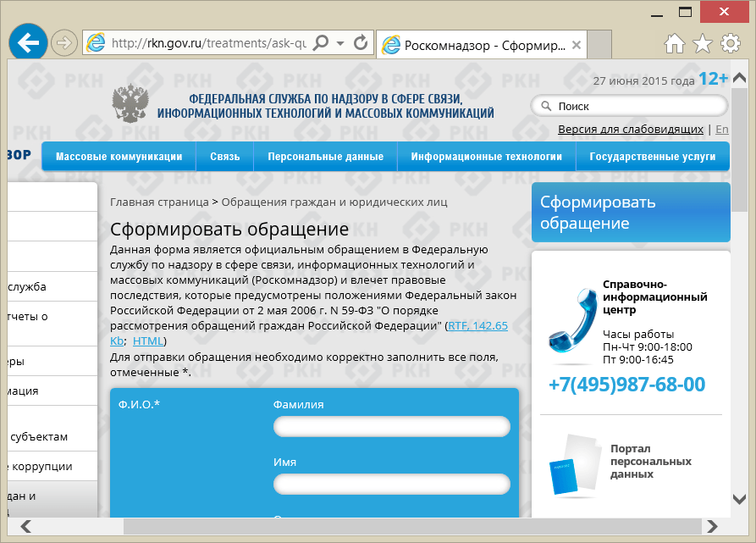Open the Массовые коммуникации menu
Image resolution: width=756 pixels, height=543 pixels.
[x=119, y=156]
